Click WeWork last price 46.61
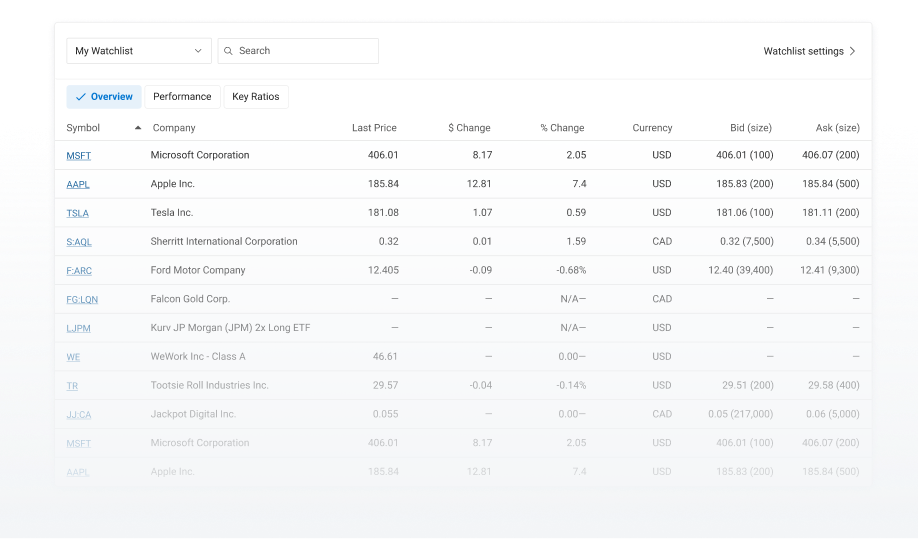919x539 pixels. [x=385, y=356]
